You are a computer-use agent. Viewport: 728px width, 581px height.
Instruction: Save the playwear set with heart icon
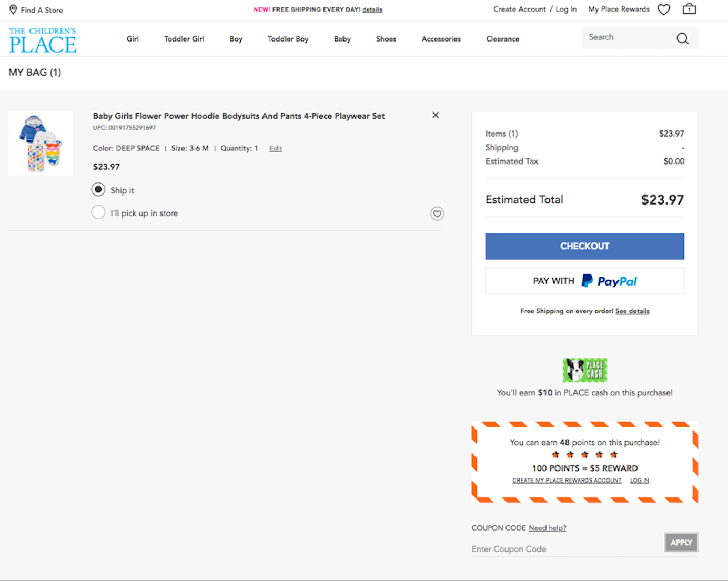[437, 213]
